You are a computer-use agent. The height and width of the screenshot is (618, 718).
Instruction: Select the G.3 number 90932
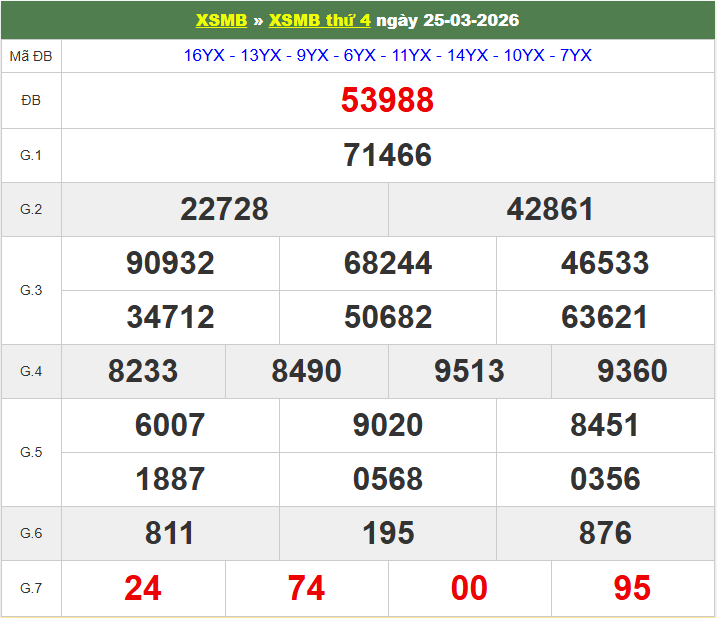(170, 263)
